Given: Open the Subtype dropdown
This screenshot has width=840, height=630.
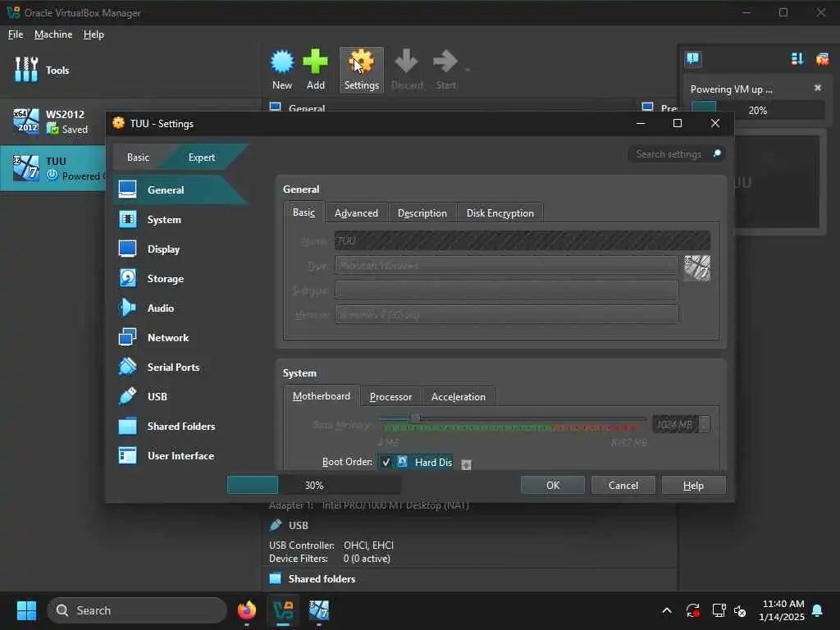Looking at the screenshot, I should 506,290.
